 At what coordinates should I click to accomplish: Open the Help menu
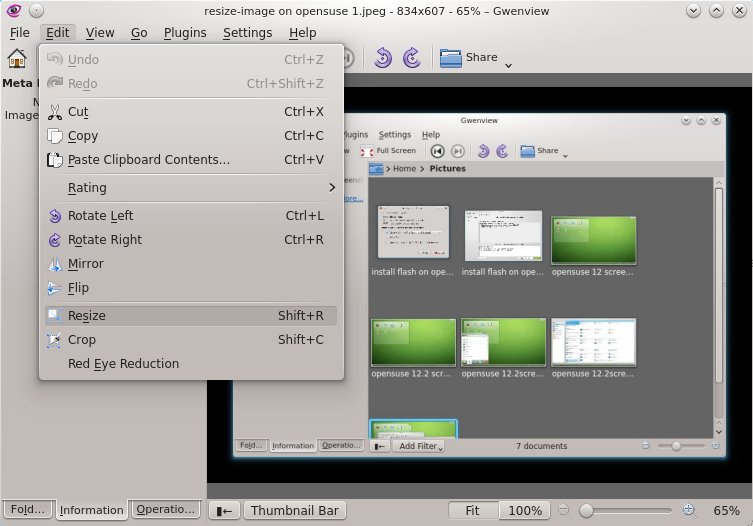click(x=303, y=33)
